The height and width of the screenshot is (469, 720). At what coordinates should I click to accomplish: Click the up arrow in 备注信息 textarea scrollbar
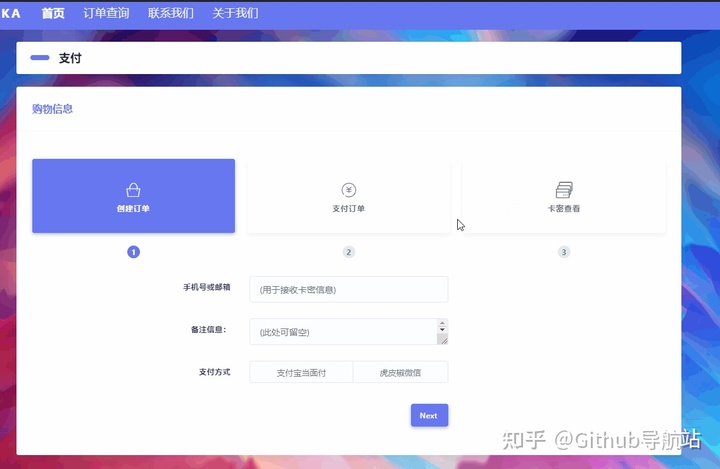click(x=442, y=323)
